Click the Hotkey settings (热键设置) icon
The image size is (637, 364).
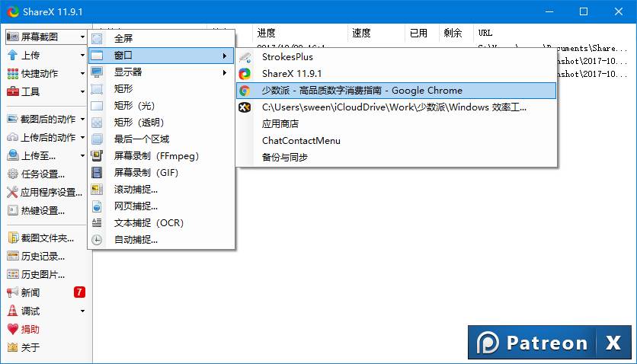pyautogui.click(x=13, y=211)
